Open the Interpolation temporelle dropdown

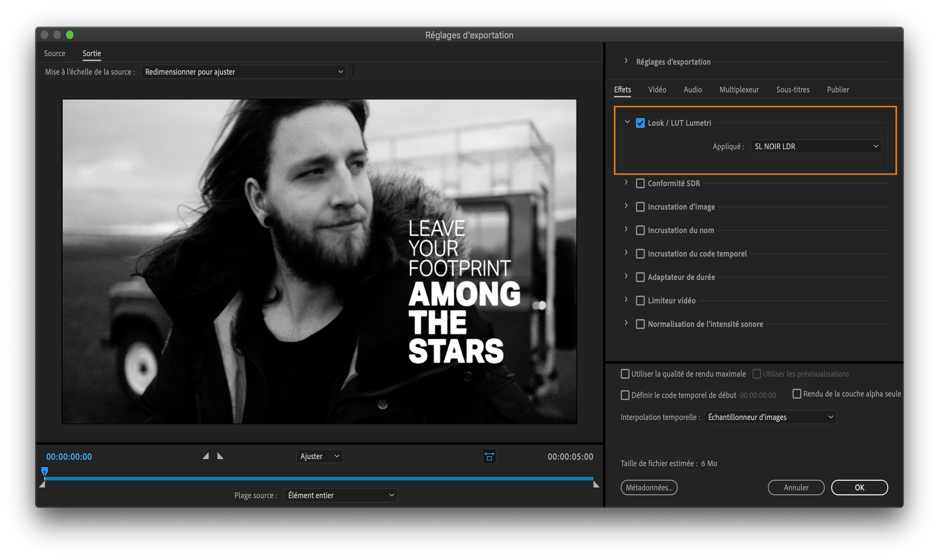point(770,417)
